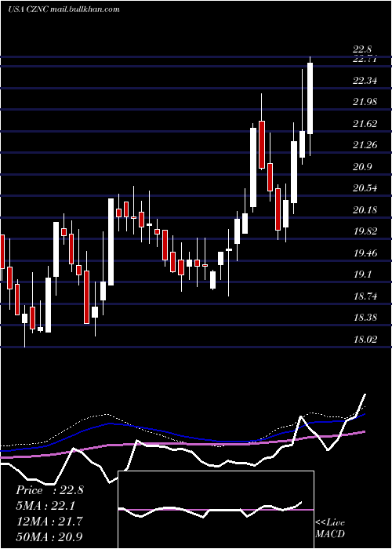The image size is (392, 549).
Task: Click the 'Price : 22.8' readout
Action: click(x=49, y=490)
